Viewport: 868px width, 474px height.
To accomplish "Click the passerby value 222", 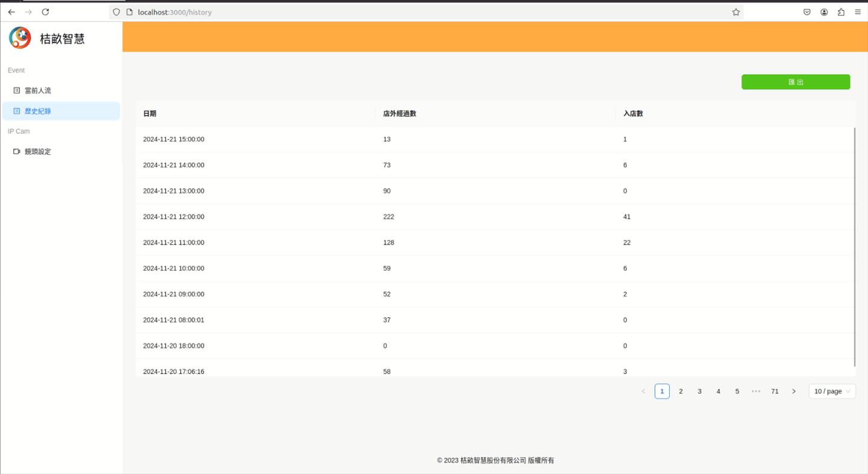I will tap(389, 217).
